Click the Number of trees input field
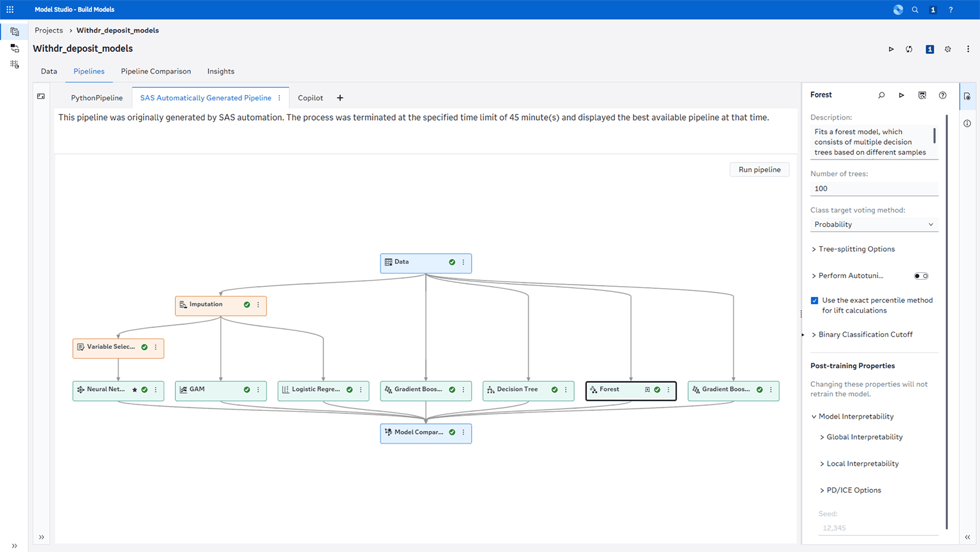 click(874, 188)
